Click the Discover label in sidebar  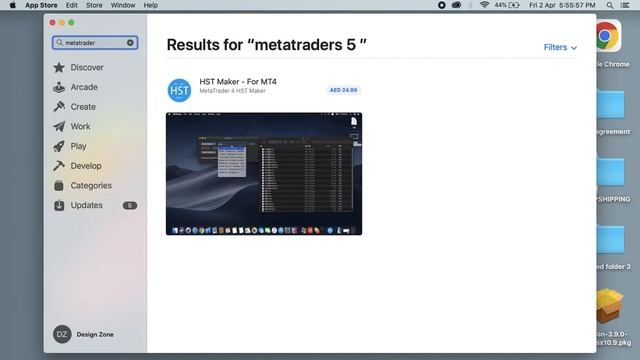tap(87, 67)
